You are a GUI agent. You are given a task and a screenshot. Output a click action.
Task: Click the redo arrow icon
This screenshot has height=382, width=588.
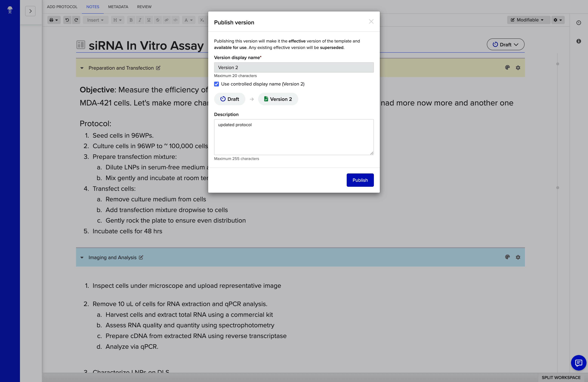pos(76,20)
